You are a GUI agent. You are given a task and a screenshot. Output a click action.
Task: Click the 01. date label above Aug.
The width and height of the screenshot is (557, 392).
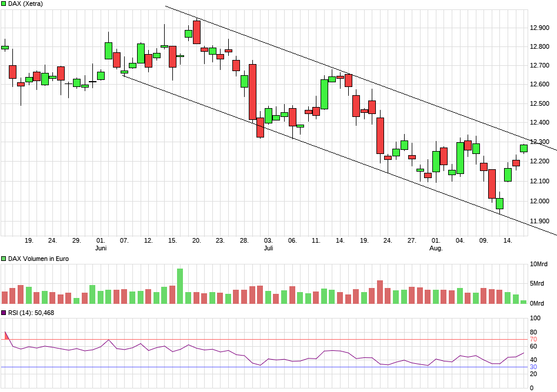coord(436,240)
